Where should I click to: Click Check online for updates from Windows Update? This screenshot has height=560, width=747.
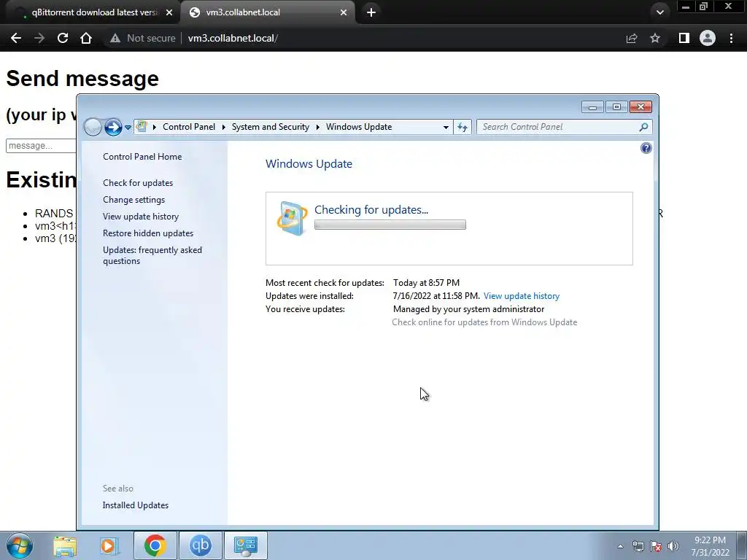[x=484, y=322]
